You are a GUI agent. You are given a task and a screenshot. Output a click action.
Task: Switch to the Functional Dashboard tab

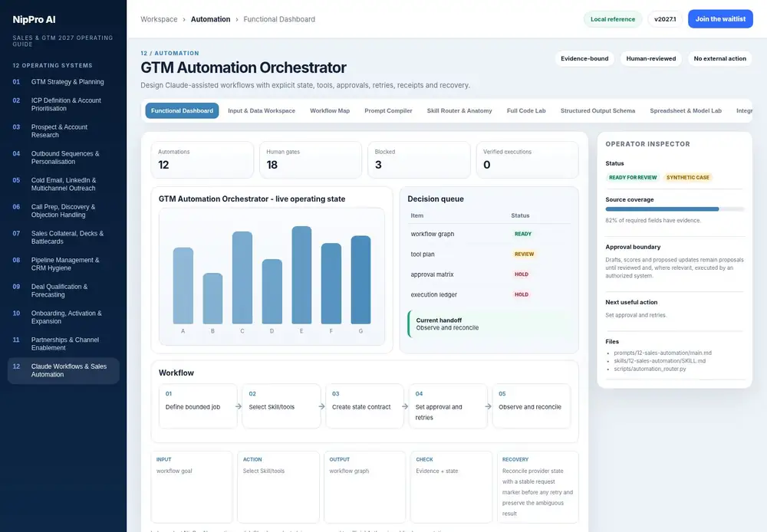(x=182, y=110)
